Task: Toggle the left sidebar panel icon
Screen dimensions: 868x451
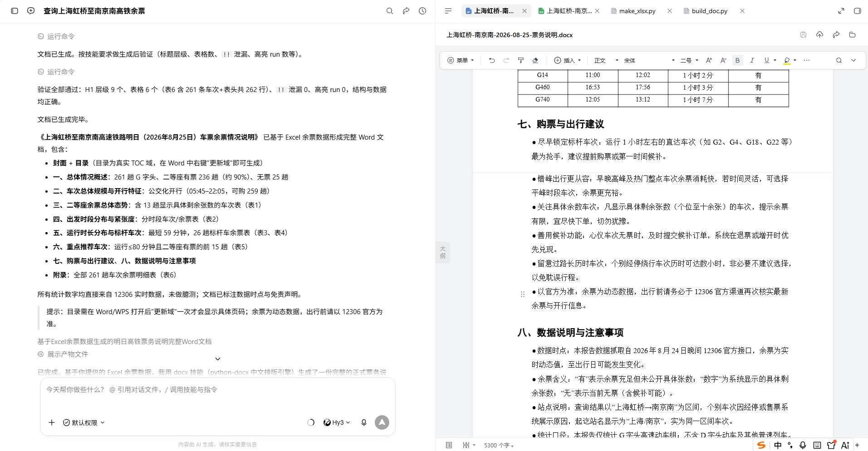Action: (x=15, y=11)
